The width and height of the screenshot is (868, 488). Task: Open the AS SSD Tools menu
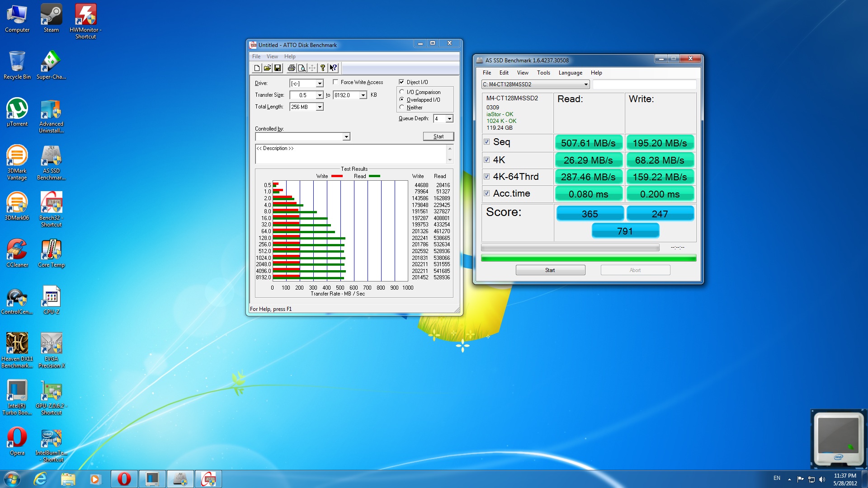(543, 73)
